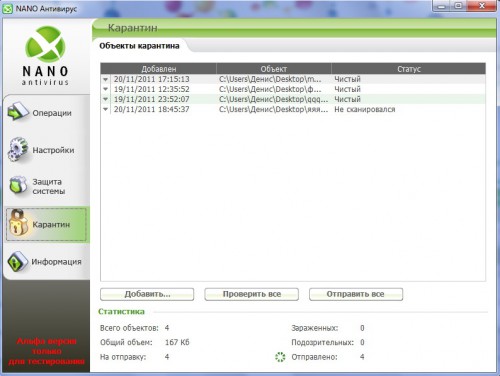Sort by the Статус column header

[x=409, y=69]
